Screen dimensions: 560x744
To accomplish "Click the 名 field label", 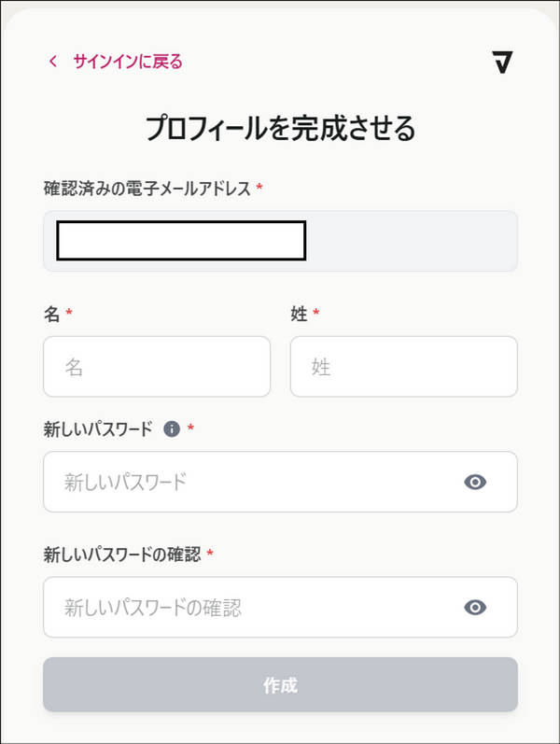I will pyautogui.click(x=51, y=315).
